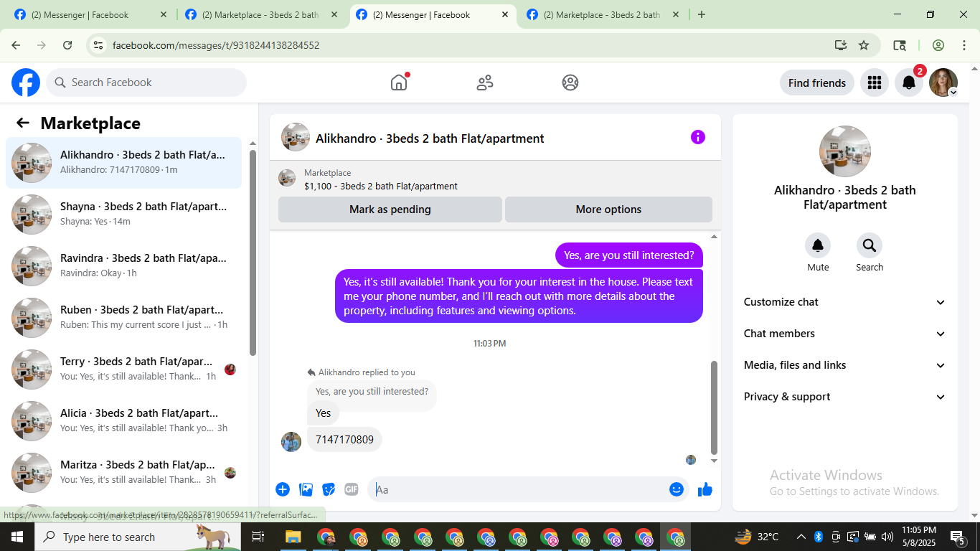Open the Windows notification center icon

(958, 537)
